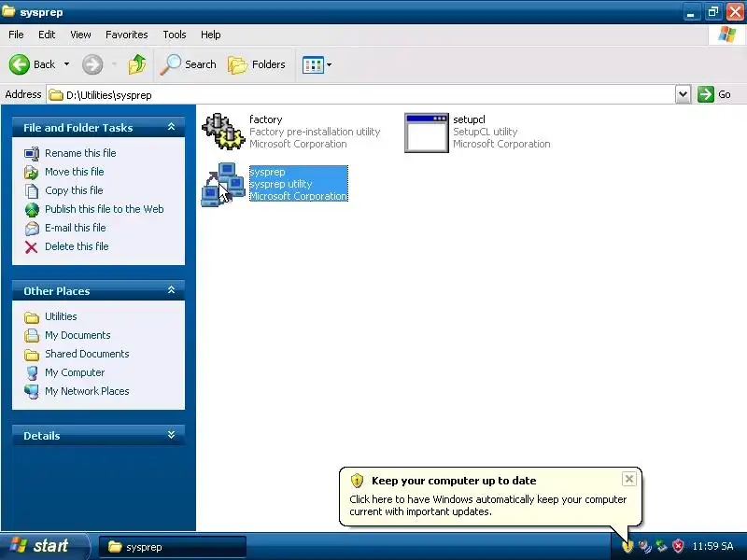Click Publish this file to the Web
The width and height of the screenshot is (747, 560).
[105, 209]
